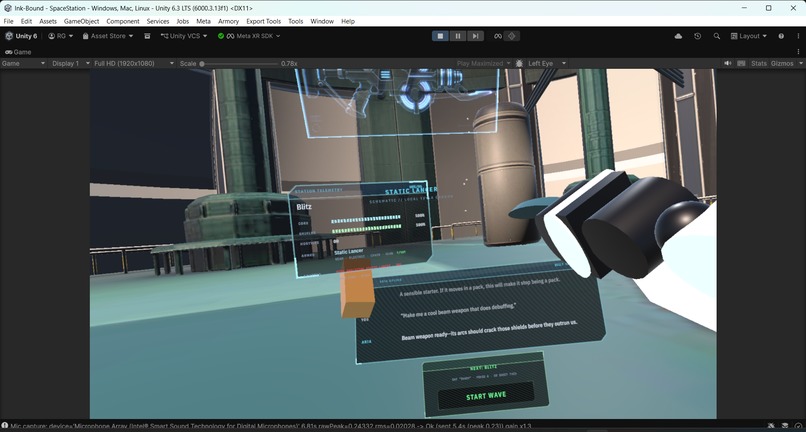Open the Play Maximized dropdown
Screen dimensions: 806x432
(483, 63)
